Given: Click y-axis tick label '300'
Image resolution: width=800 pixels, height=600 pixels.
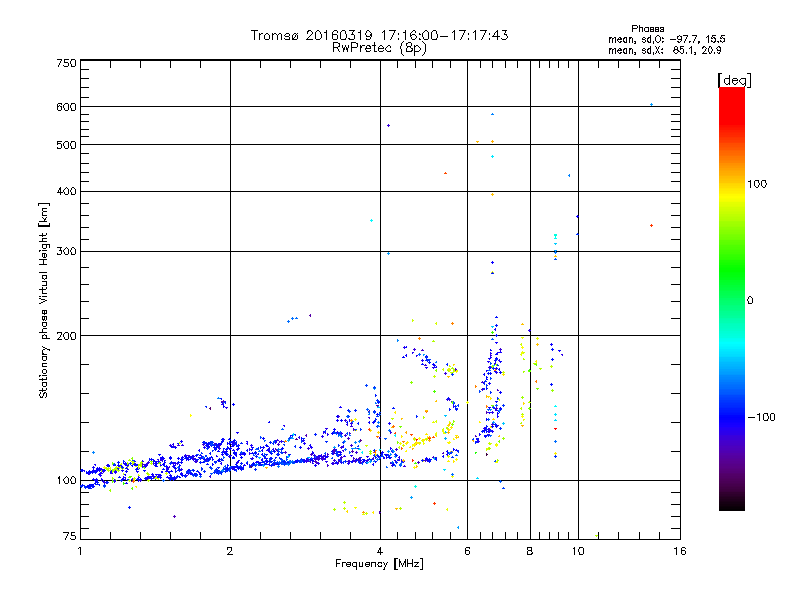Looking at the screenshot, I should coord(66,251).
